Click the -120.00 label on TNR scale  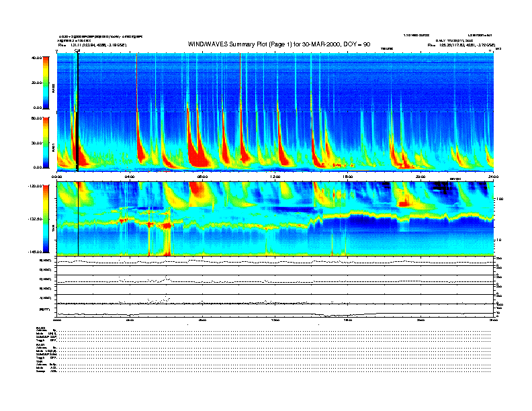(36, 186)
